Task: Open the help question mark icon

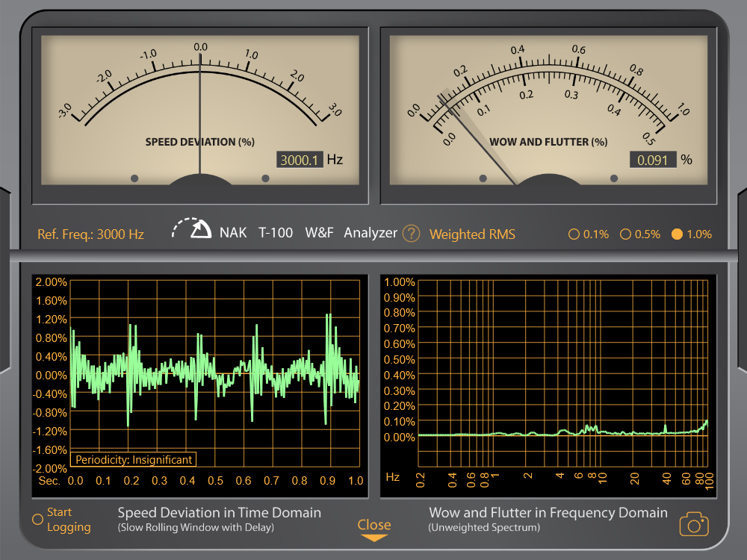Action: click(411, 233)
